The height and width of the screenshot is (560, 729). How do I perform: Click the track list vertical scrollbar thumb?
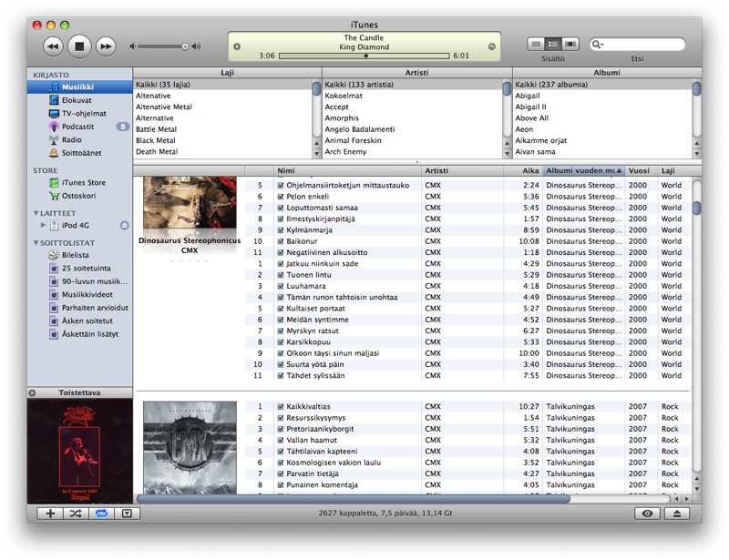[696, 208]
